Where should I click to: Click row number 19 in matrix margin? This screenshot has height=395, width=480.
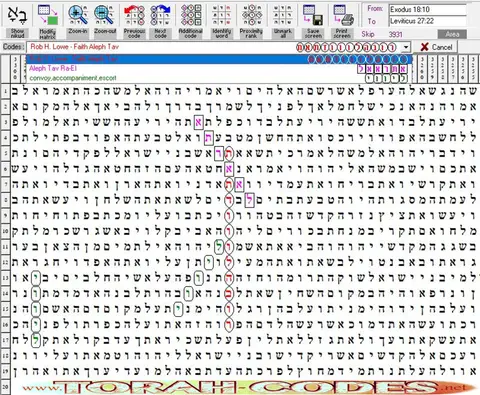click(x=5, y=371)
